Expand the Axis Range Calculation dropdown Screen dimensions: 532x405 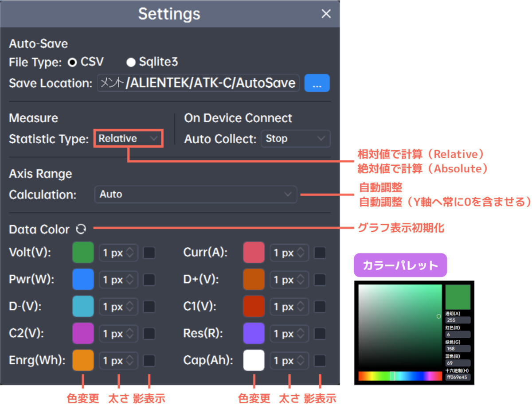(x=196, y=194)
